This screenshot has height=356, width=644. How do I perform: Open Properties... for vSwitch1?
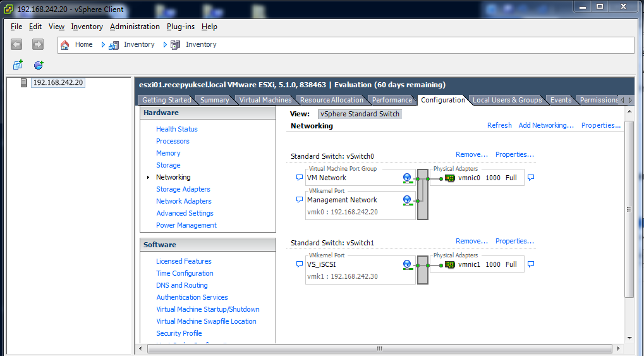[x=514, y=242]
